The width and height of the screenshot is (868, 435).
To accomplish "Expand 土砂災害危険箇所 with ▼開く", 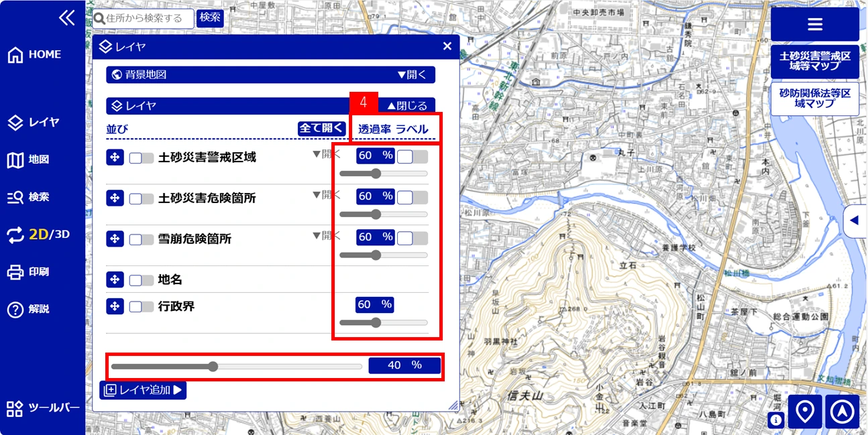I will pos(326,195).
